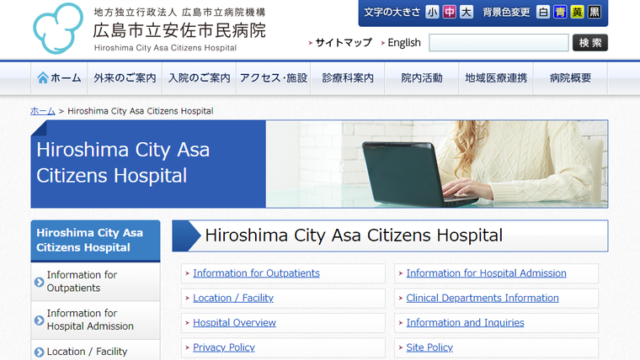The width and height of the screenshot is (640, 360).
Task: Click the home icon in navigation bar
Action: click(43, 78)
